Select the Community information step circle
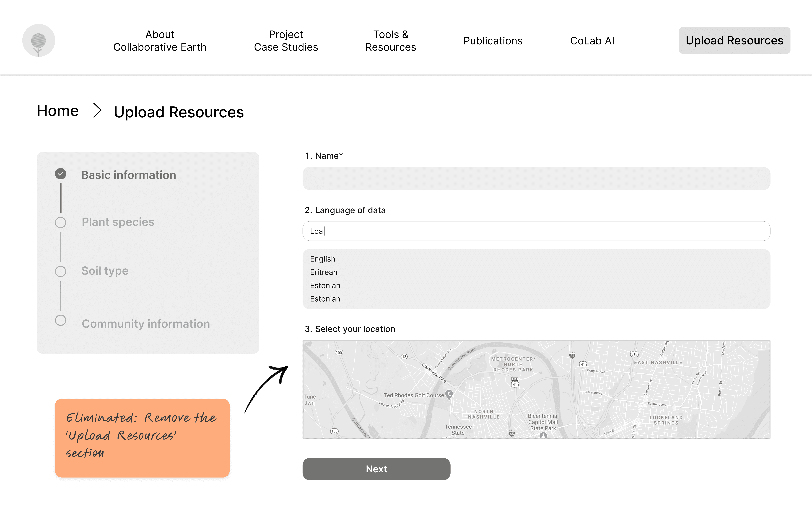 [61, 320]
